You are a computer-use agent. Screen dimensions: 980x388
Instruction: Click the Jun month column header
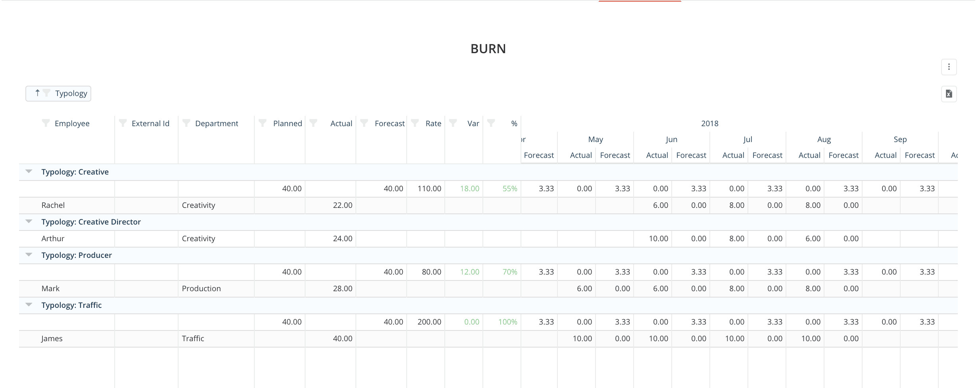tap(671, 139)
